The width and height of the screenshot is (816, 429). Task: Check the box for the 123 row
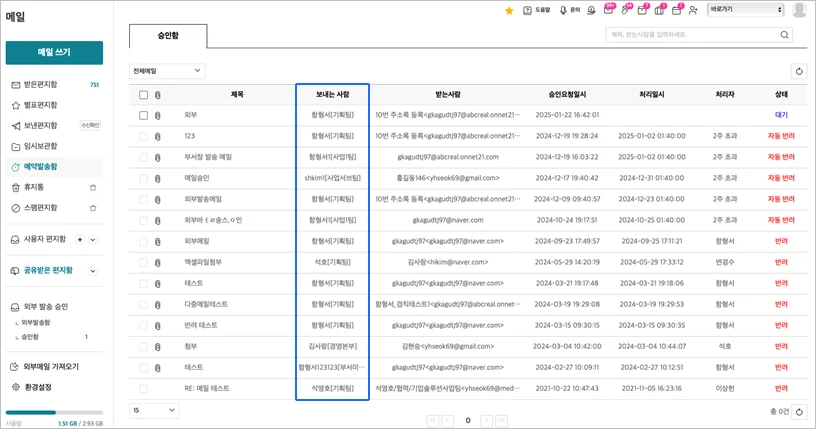click(144, 136)
